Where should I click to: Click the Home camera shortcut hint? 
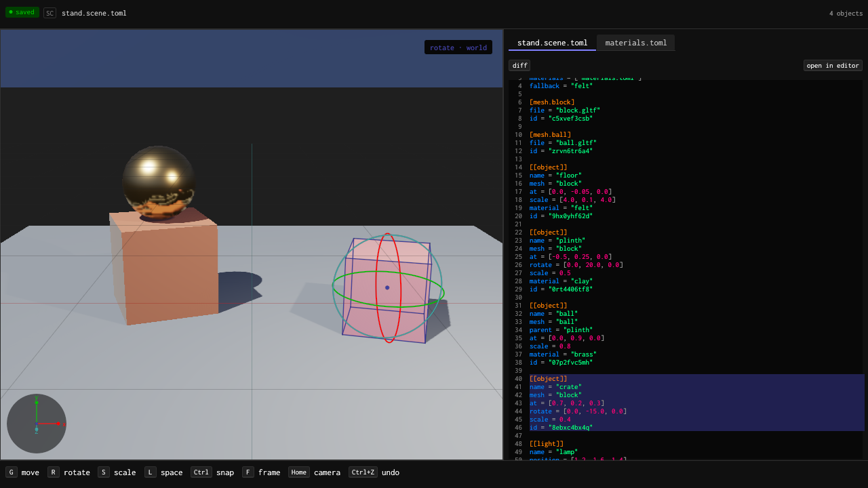coord(314,472)
